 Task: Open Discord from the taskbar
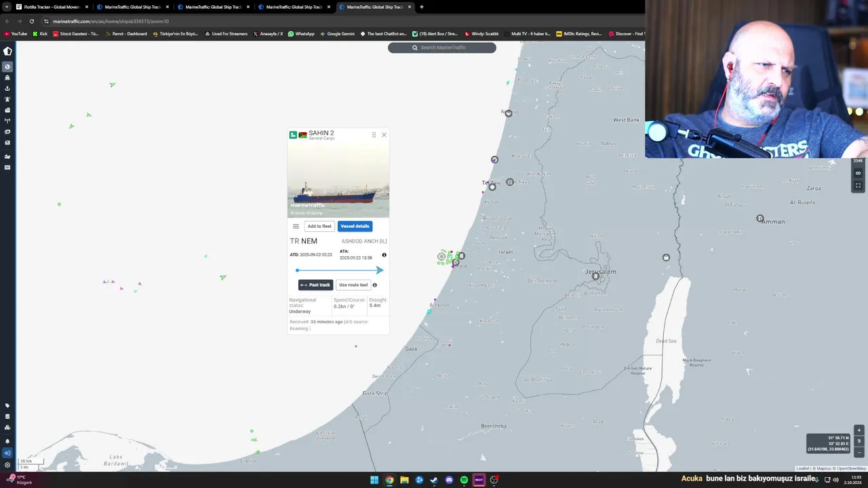(449, 480)
